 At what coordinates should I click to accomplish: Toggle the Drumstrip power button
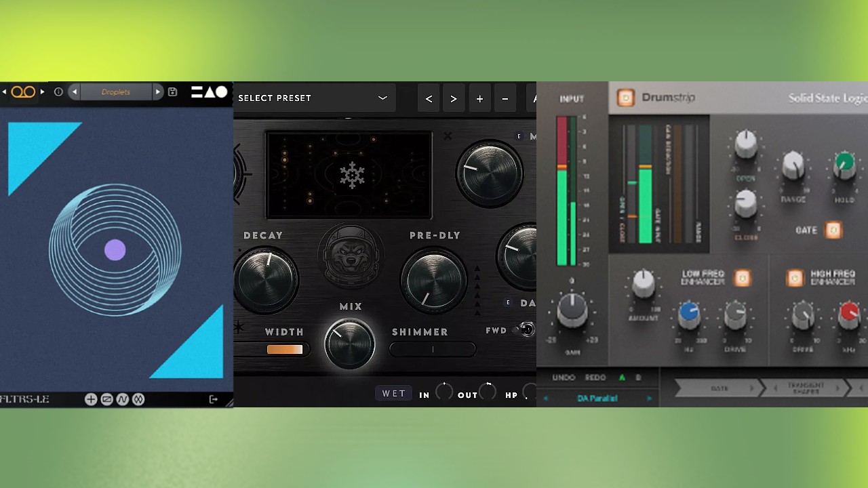625,98
